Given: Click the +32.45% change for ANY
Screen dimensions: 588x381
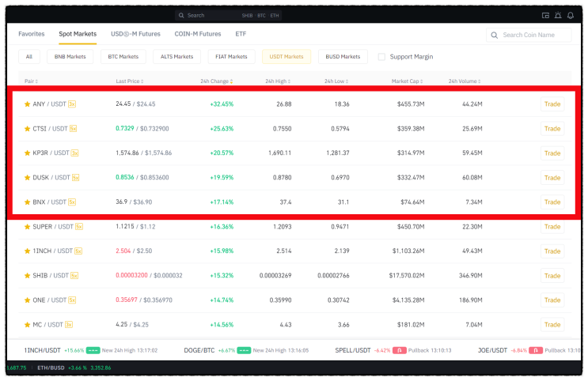Looking at the screenshot, I should tap(222, 104).
